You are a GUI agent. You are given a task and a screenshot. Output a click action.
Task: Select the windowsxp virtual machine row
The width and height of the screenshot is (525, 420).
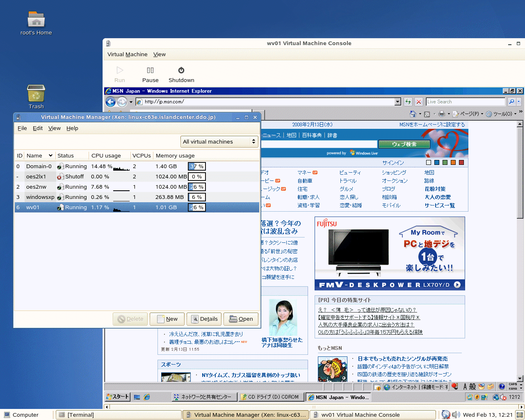137,197
